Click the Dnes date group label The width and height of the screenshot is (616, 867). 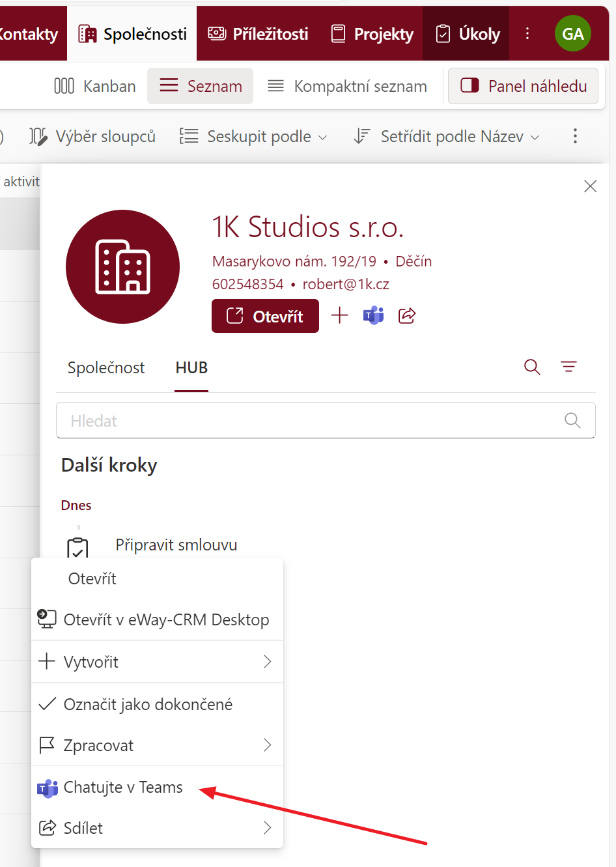pos(76,505)
